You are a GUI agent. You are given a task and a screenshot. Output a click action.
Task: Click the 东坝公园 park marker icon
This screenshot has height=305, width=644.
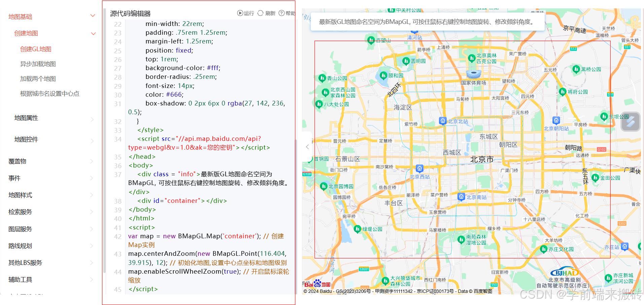point(604,116)
